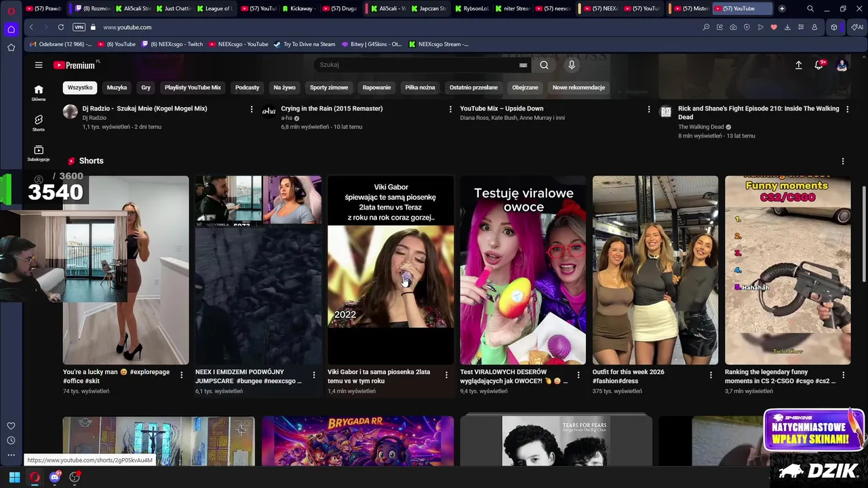Open the YouTube hamburger guide menu
Screen dimensions: 868x488
coord(39,65)
